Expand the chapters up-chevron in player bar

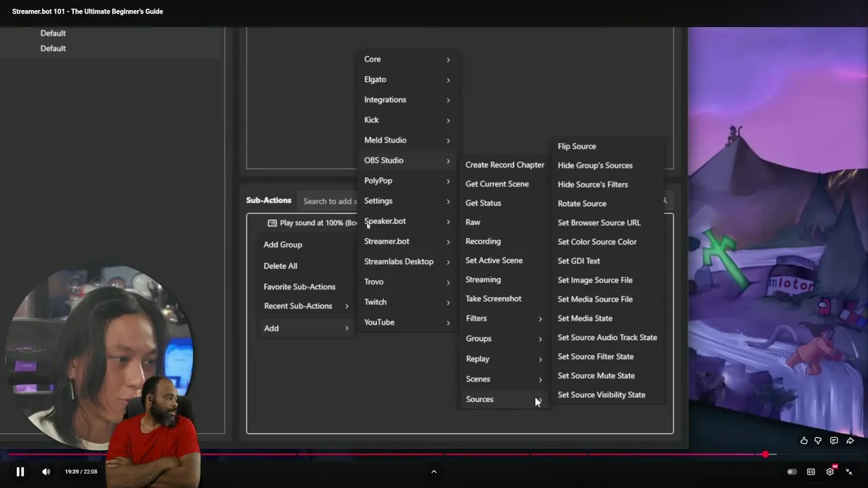point(434,472)
